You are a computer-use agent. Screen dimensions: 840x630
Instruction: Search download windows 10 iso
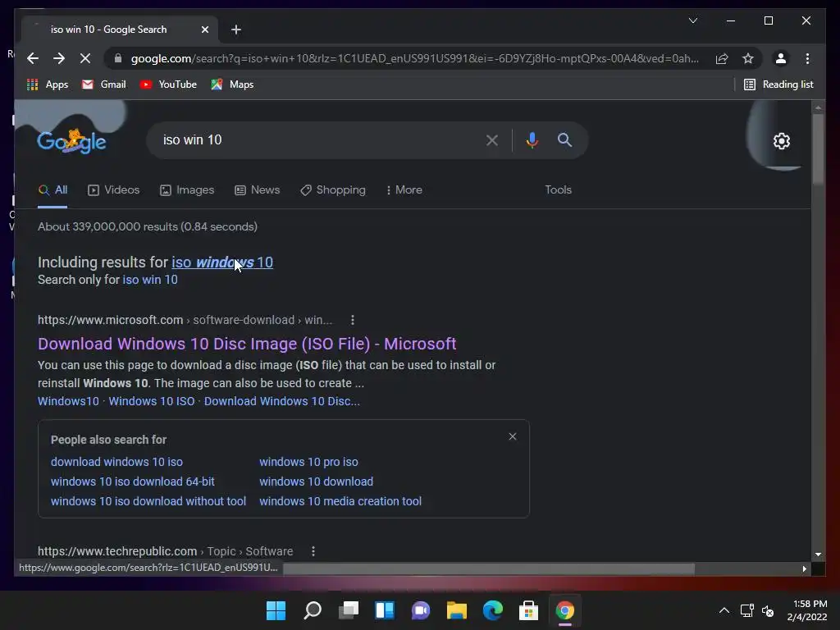click(116, 462)
